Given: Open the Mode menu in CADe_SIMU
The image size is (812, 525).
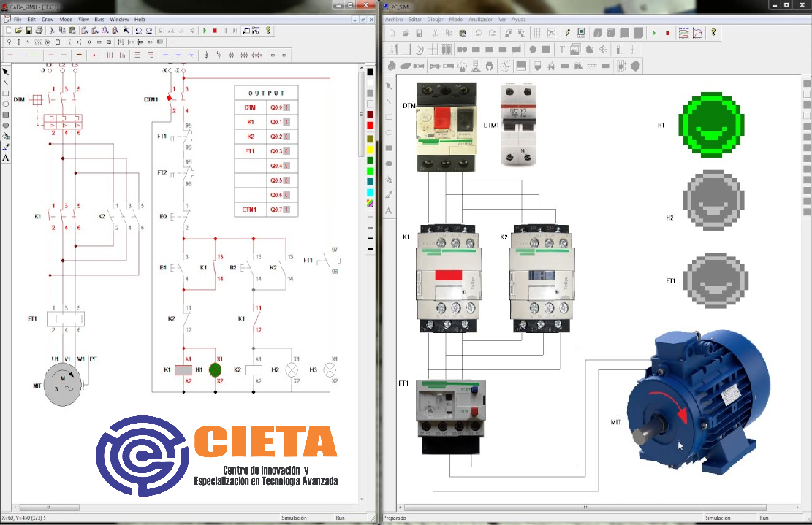Looking at the screenshot, I should click(66, 19).
